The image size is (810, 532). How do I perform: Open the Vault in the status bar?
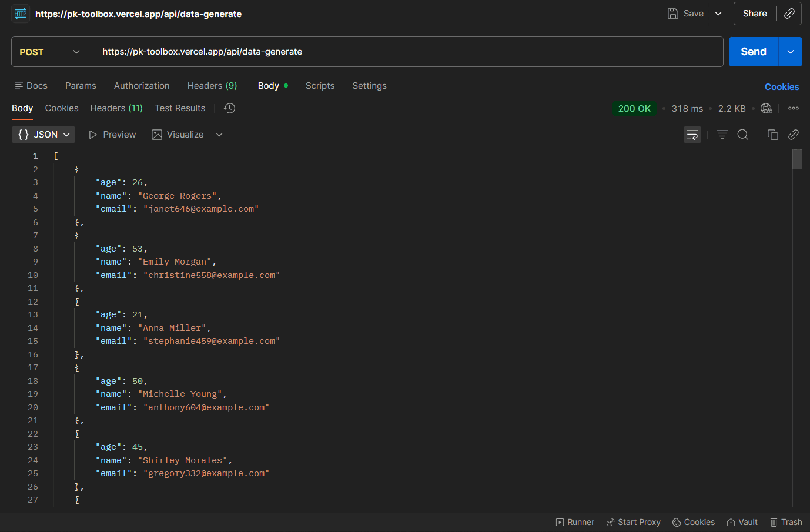click(742, 522)
